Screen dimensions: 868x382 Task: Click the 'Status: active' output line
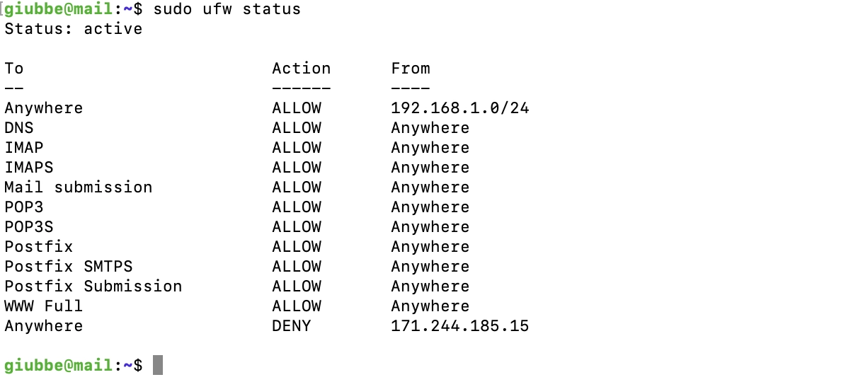pyautogui.click(x=73, y=29)
